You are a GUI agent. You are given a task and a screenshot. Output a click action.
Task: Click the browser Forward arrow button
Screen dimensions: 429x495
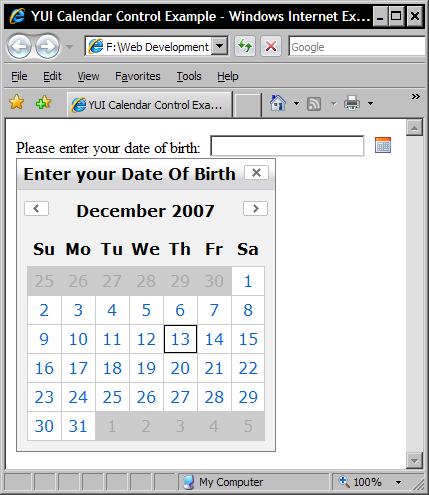tap(48, 46)
